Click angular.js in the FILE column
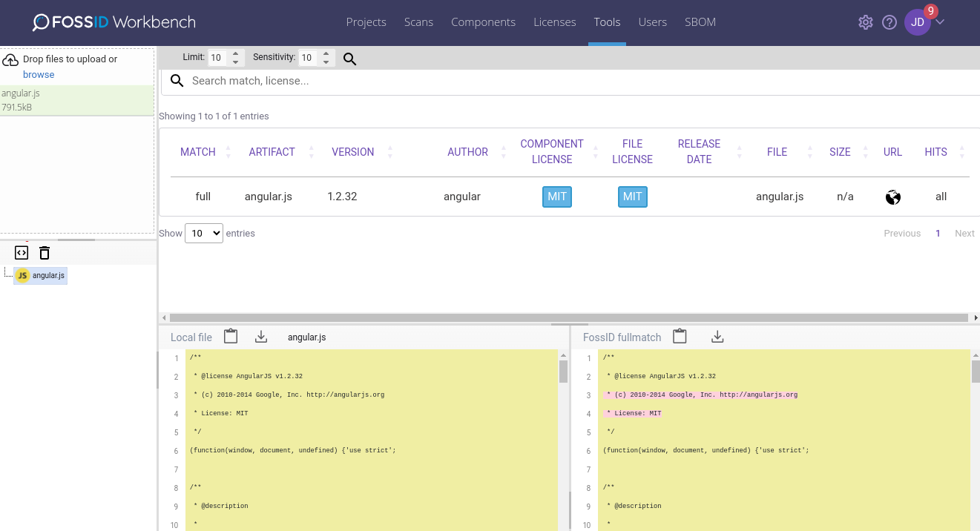Screen dimensions: 980x531 pyautogui.click(x=780, y=197)
